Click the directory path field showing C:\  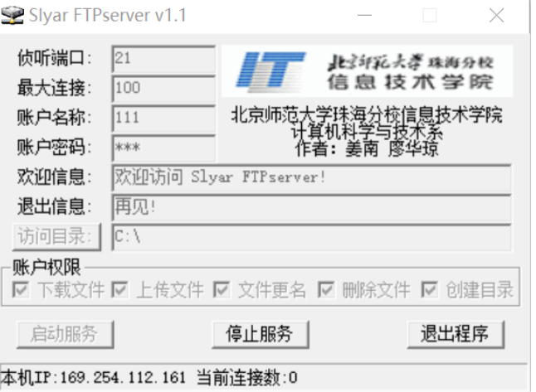pos(312,238)
